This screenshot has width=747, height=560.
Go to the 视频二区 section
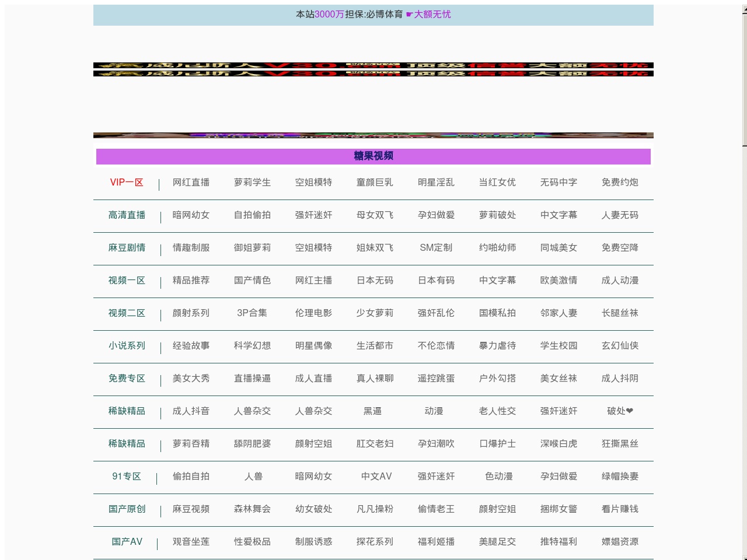(127, 313)
